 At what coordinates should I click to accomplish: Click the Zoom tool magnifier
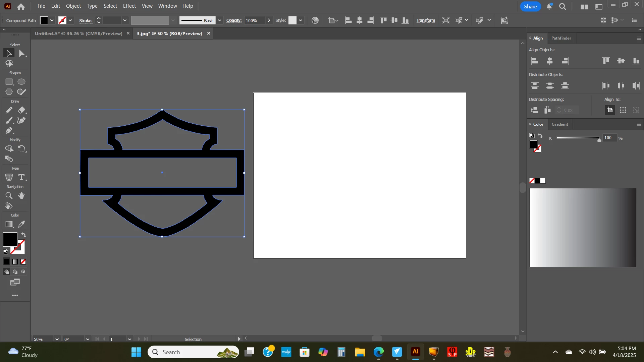click(9, 196)
